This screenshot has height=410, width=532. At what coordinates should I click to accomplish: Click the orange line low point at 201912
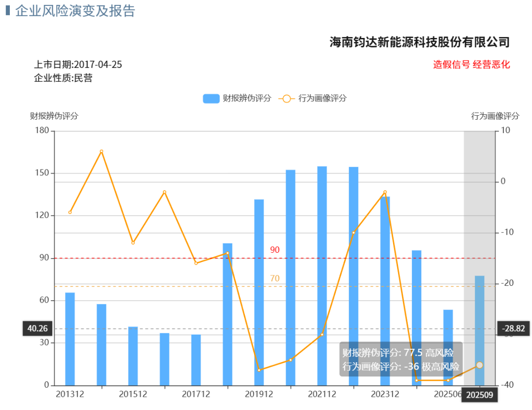259,370
